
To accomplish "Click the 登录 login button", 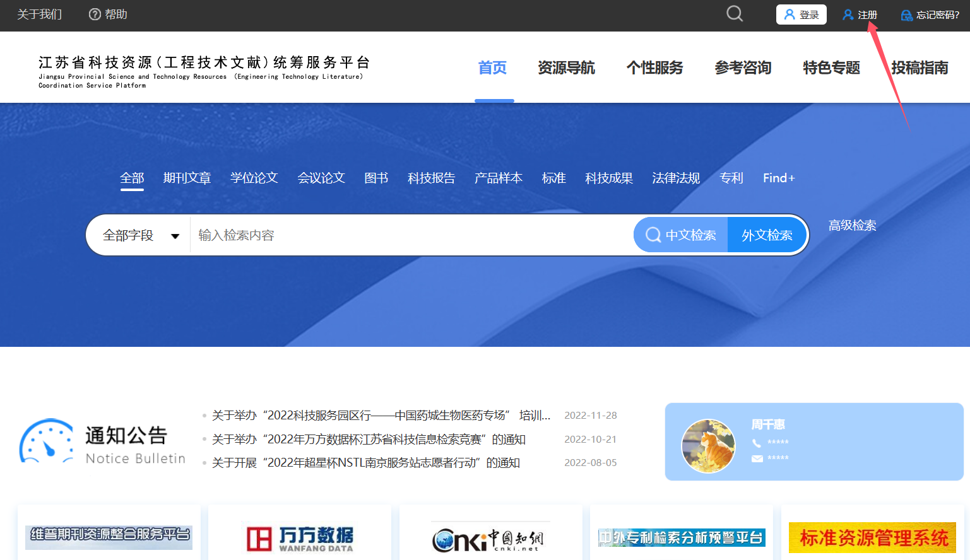I will 801,15.
